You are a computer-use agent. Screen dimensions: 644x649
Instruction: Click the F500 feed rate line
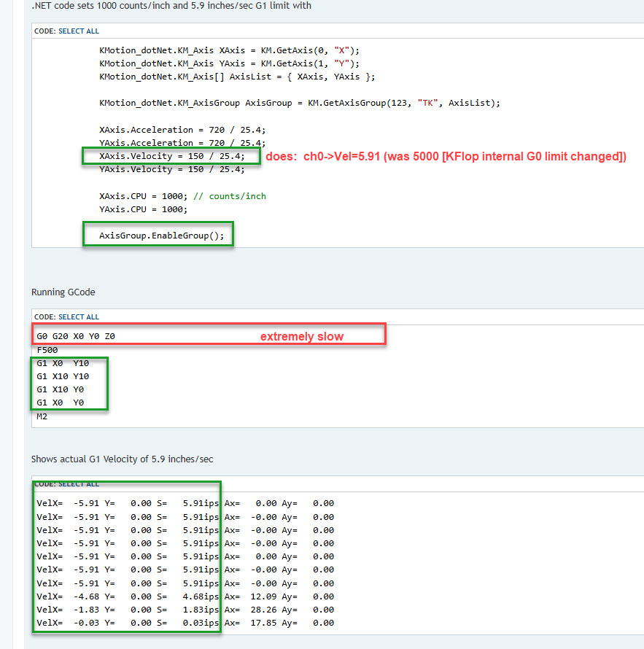pos(47,349)
